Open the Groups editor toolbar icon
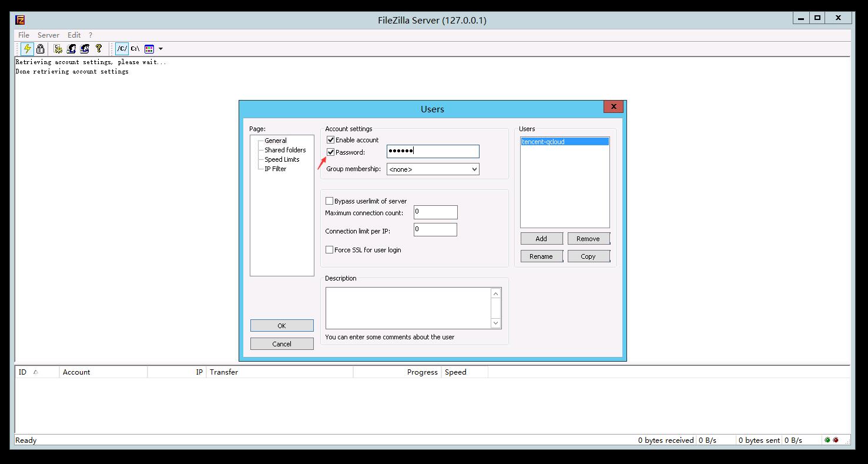Screen dimensions: 868x464 tap(85, 49)
